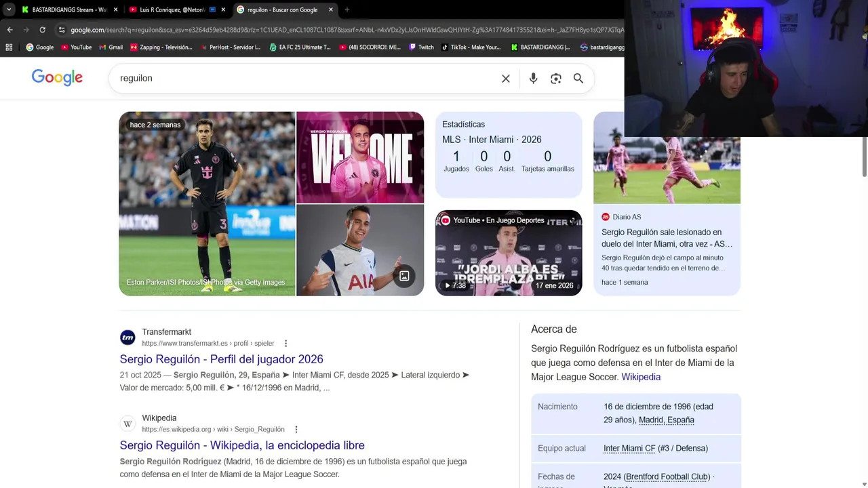This screenshot has width=868, height=488.
Task: Clear the search query with X
Action: [506, 79]
